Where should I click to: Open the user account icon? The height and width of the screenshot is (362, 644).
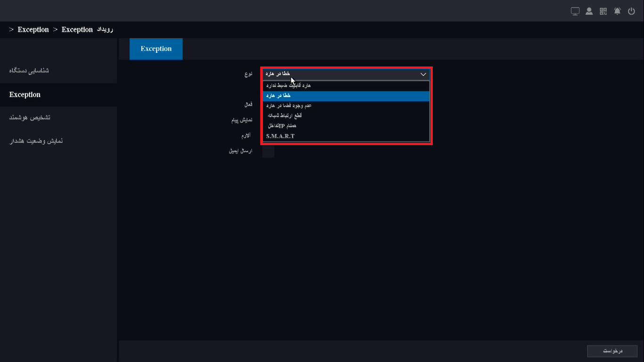[589, 11]
